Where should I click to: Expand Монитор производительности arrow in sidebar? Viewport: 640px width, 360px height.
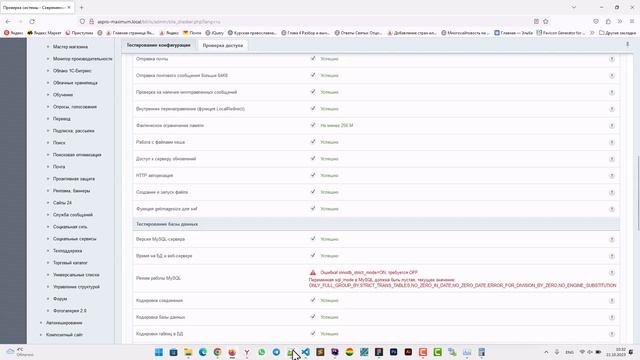tap(48, 59)
